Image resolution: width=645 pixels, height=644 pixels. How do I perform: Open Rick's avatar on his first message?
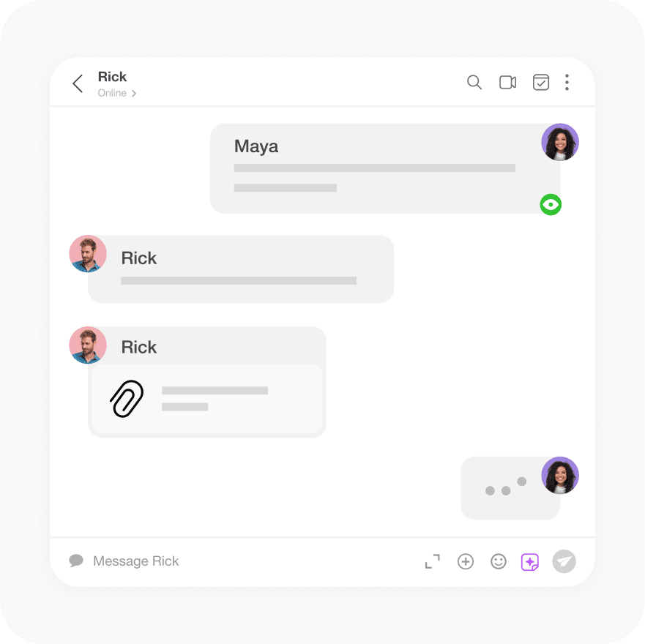coord(88,254)
